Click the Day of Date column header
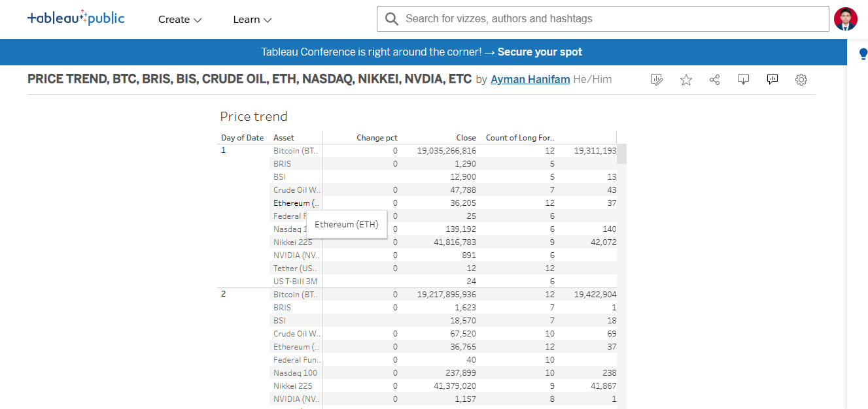The width and height of the screenshot is (868, 409). click(243, 138)
